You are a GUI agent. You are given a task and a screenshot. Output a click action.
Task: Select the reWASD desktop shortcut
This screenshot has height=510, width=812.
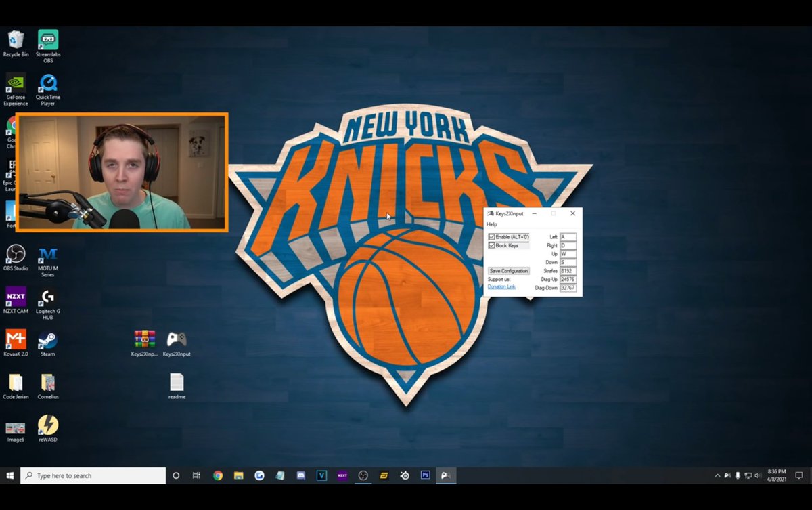click(48, 429)
